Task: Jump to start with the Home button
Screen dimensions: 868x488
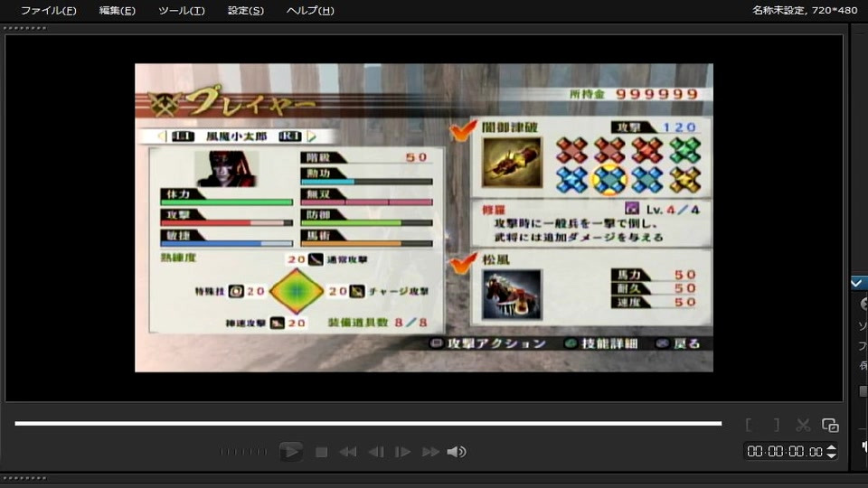Action: 347,452
